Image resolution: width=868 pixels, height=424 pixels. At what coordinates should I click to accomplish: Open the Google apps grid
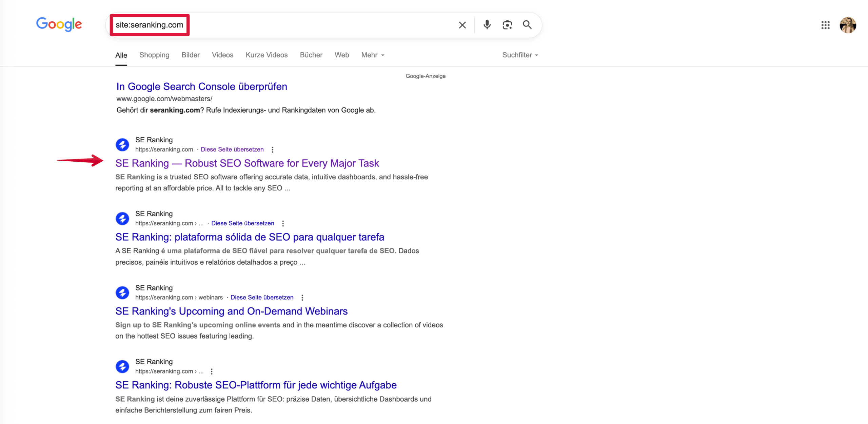(x=825, y=25)
